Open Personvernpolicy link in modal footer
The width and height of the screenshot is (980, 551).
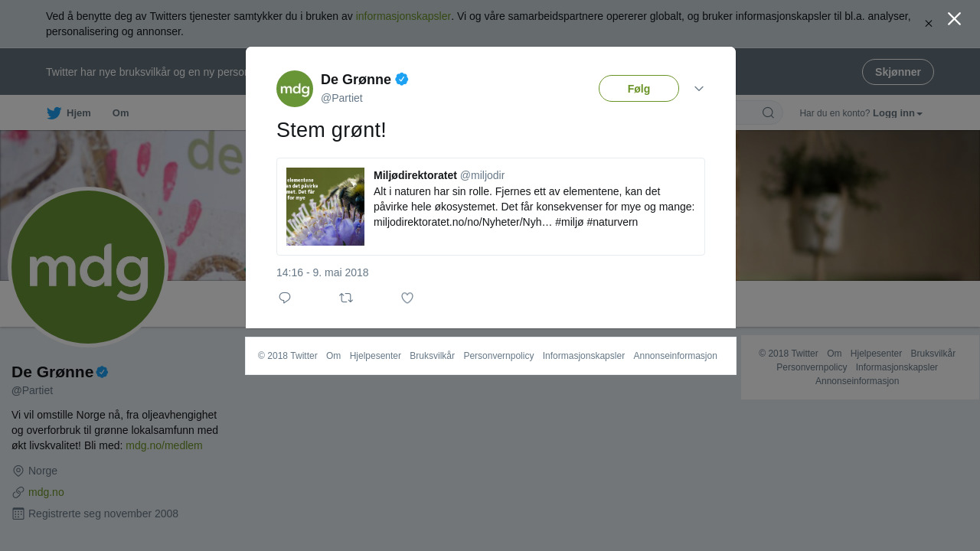[x=498, y=356]
